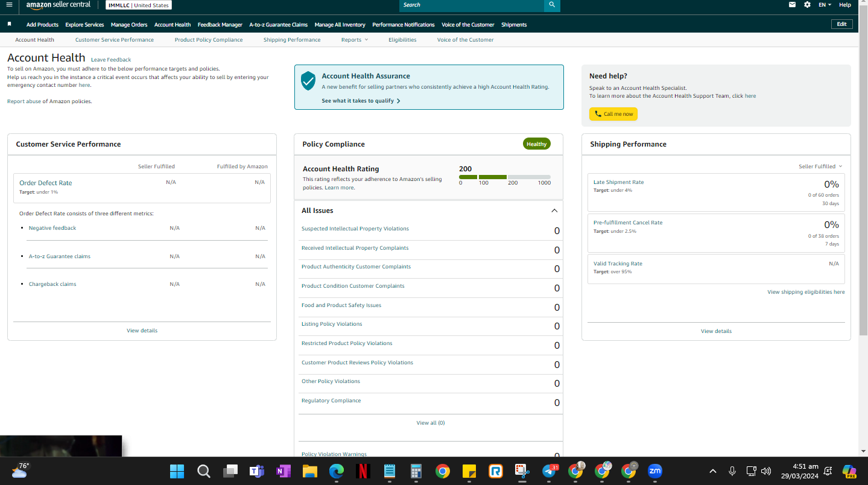Open the hamburger main menu

point(9,5)
